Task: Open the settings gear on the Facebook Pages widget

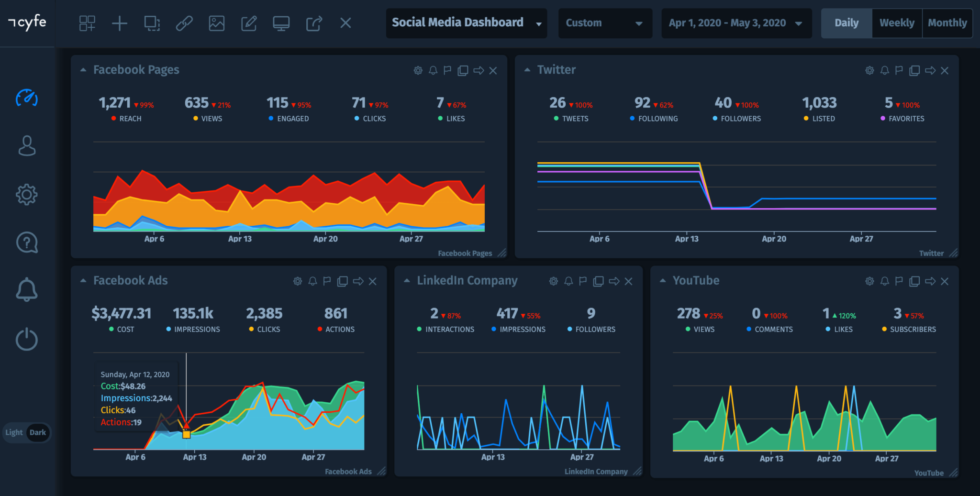Action: click(x=417, y=70)
